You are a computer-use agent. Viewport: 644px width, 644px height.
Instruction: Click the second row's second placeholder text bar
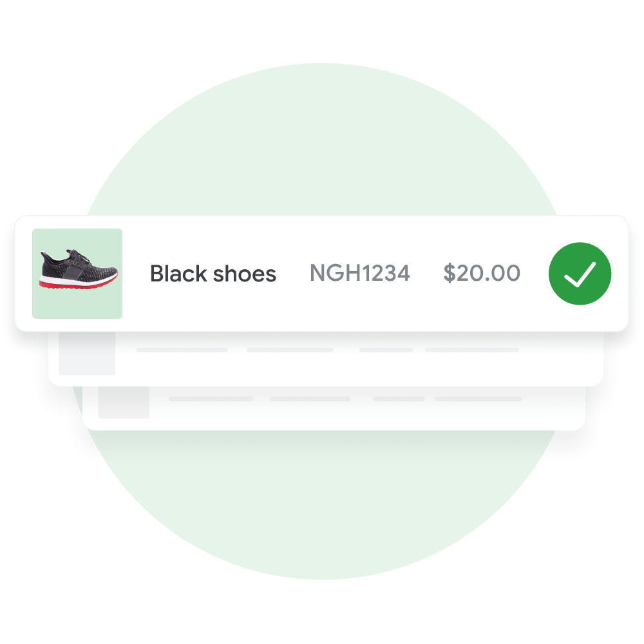(290, 350)
